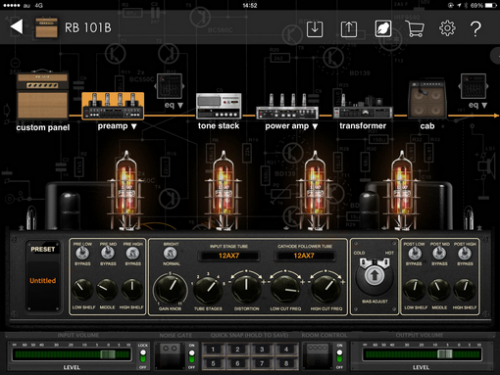Image resolution: width=500 pixels, height=375 pixels.
Task: Toggle the input volume Lock switch
Action: [x=143, y=356]
